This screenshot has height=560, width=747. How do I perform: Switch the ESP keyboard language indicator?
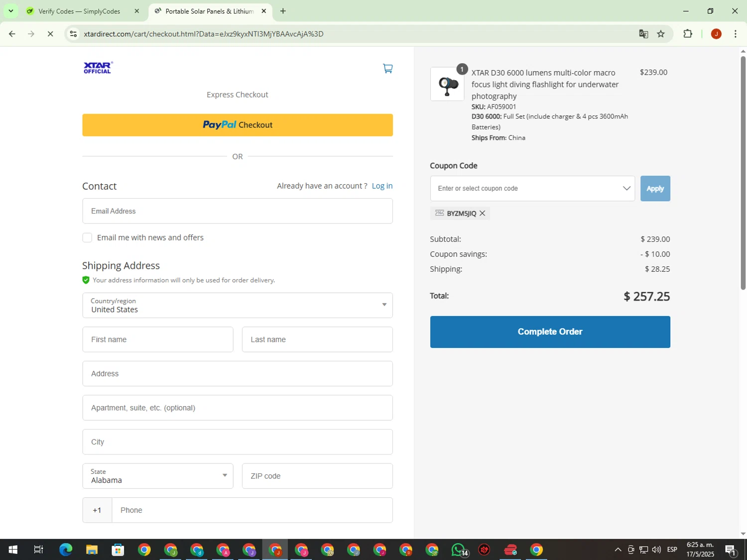(672, 550)
